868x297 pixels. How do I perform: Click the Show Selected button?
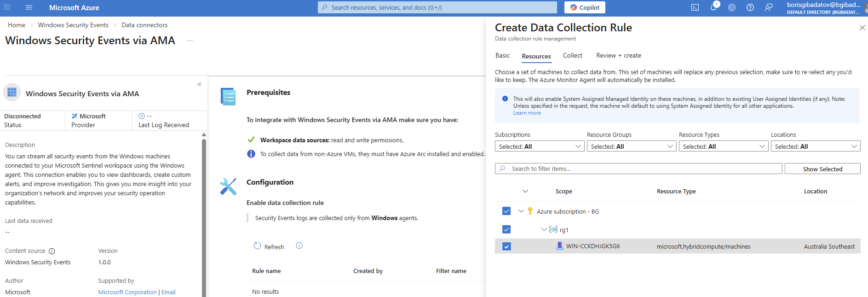coord(822,169)
